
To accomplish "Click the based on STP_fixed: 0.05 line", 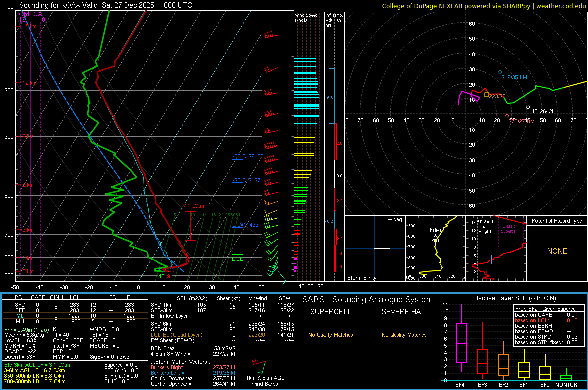I will pyautogui.click(x=546, y=342).
